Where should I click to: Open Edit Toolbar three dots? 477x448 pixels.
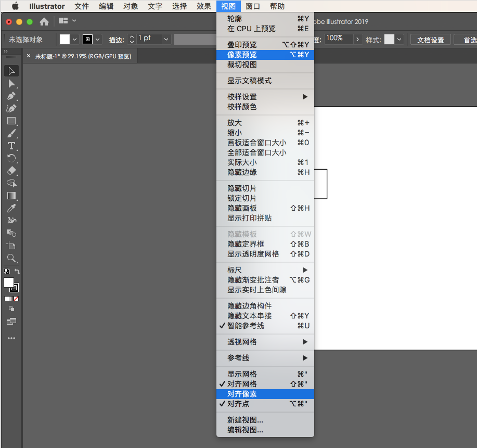point(11,338)
